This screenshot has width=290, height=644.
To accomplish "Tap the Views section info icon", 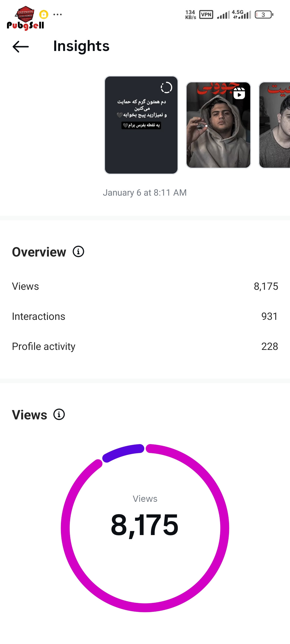I will click(x=59, y=414).
